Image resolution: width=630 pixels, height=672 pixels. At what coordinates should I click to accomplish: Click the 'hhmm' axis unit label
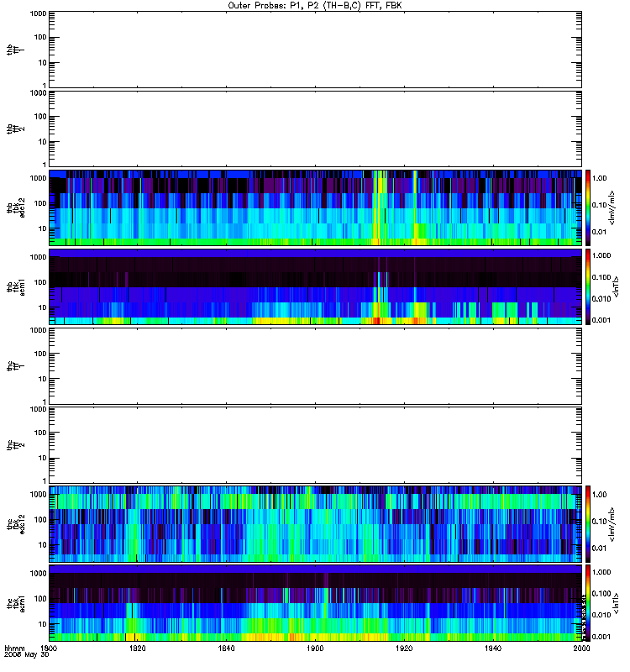pos(14,648)
